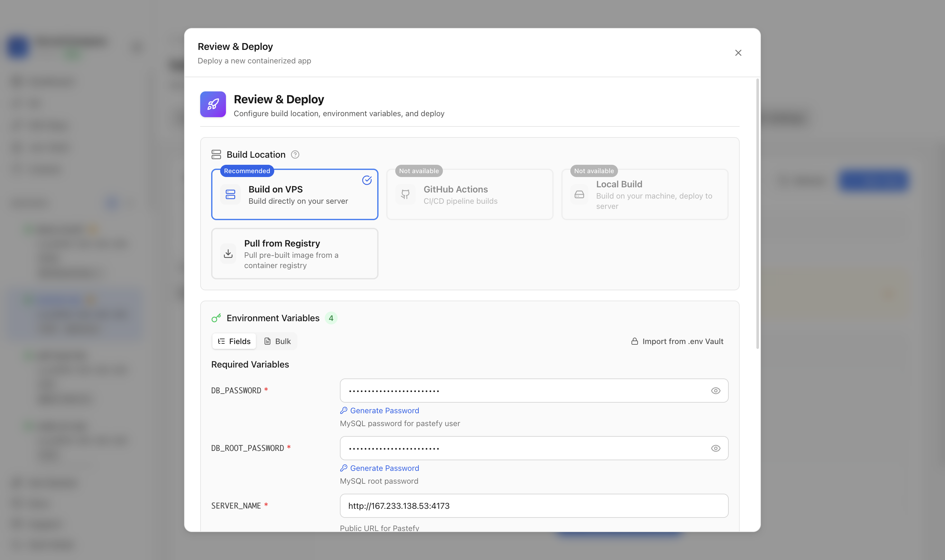
Task: Click the Pull from Registry download icon
Action: pos(228,254)
